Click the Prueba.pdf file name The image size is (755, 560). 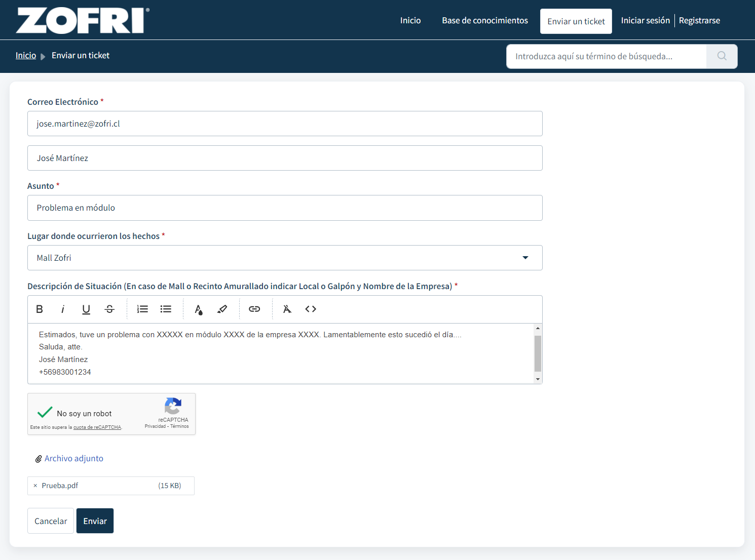[60, 486]
